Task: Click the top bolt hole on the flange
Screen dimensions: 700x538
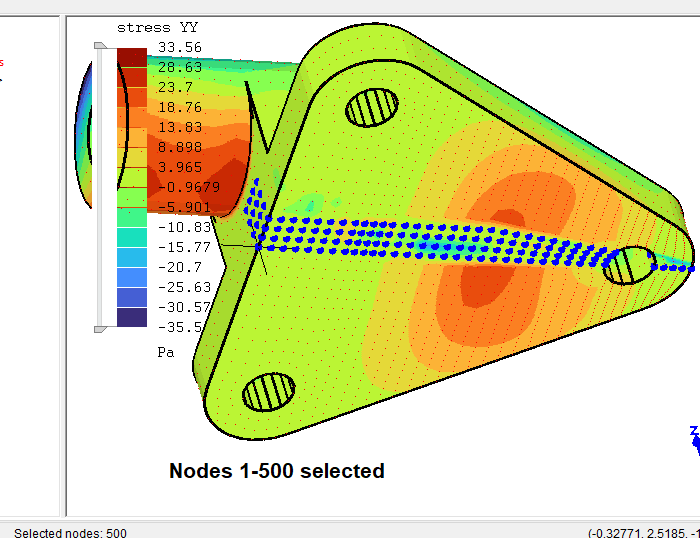Action: point(371,108)
